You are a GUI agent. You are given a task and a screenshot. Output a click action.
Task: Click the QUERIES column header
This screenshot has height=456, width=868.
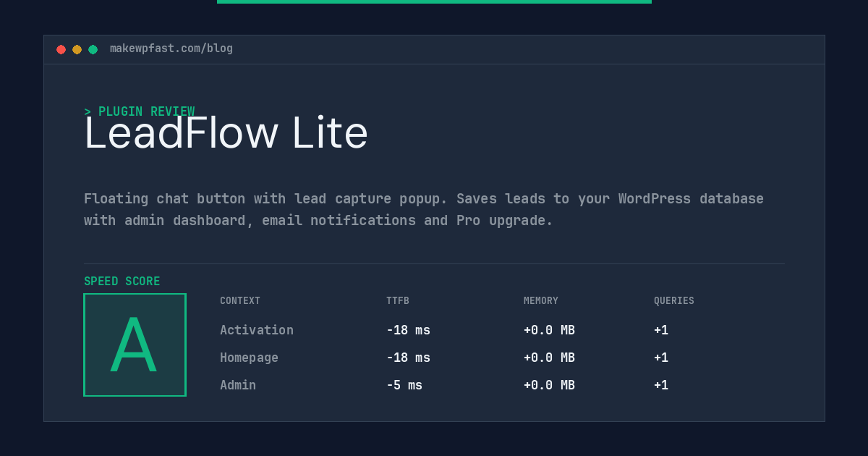(674, 301)
